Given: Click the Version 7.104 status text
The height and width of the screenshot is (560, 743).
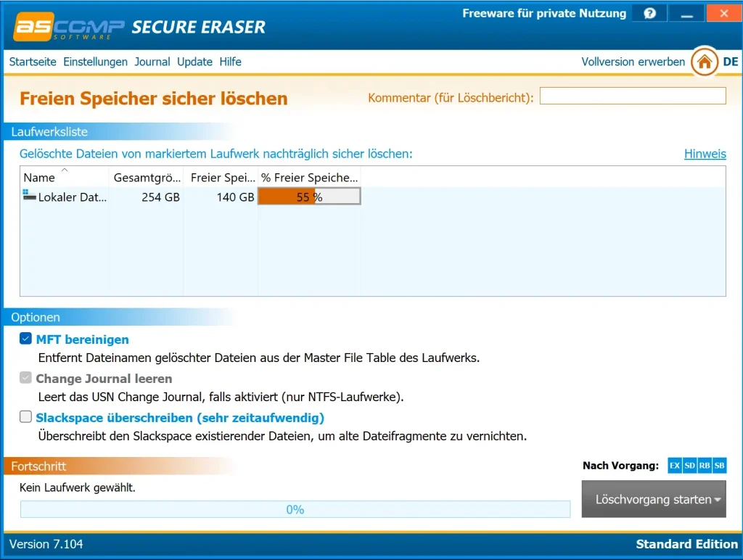Looking at the screenshot, I should tap(46, 544).
